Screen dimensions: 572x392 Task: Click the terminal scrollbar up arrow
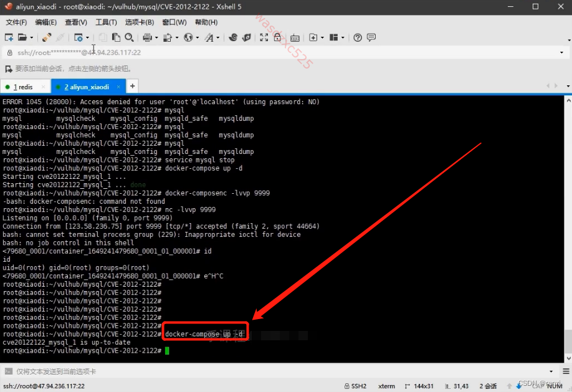568,99
